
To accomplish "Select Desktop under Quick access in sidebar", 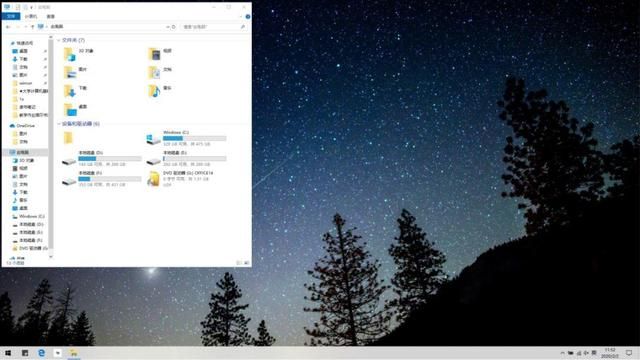I will click(x=24, y=51).
